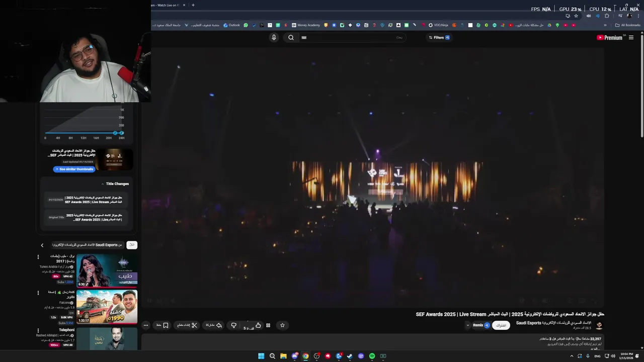Bookmark this page with star icon
Screen dimensions: 644x362
[576, 16]
